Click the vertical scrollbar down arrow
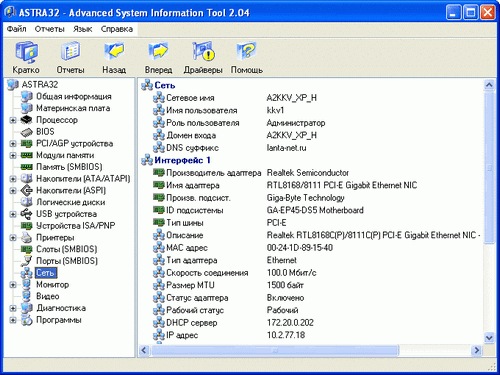The width and height of the screenshot is (500, 375). click(489, 338)
